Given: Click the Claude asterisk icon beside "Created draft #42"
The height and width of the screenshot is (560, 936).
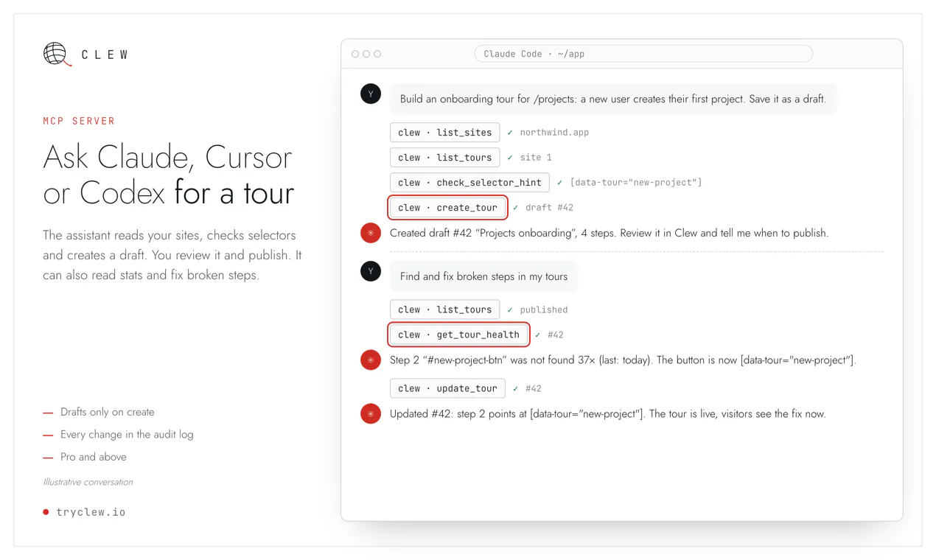Looking at the screenshot, I should pyautogui.click(x=371, y=233).
